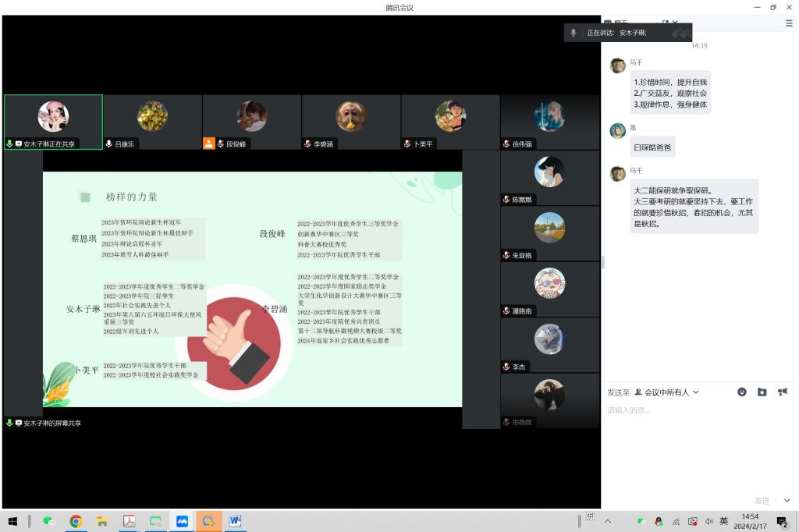Image resolution: width=799 pixels, height=532 pixels.
Task: Click the file/image upload folder icon
Action: click(x=762, y=392)
